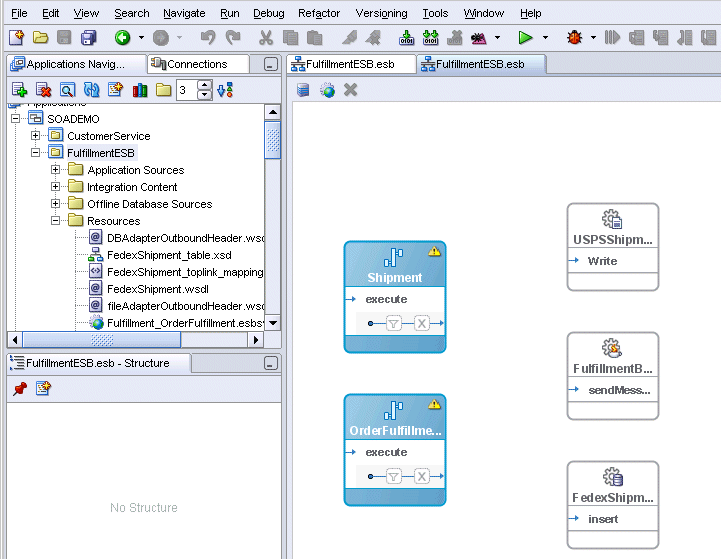This screenshot has width=721, height=559.
Task: Click the red pushpin freeze icon in Structure panel
Action: [x=20, y=389]
